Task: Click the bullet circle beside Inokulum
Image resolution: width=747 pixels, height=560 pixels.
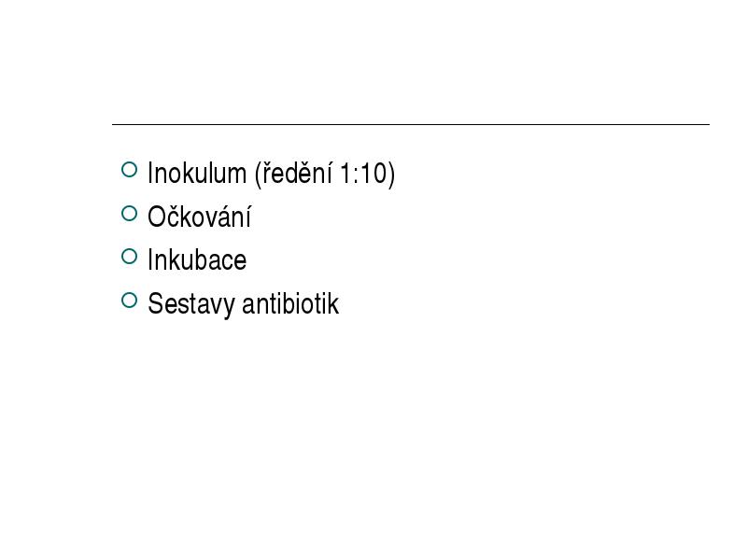Action: (129, 170)
